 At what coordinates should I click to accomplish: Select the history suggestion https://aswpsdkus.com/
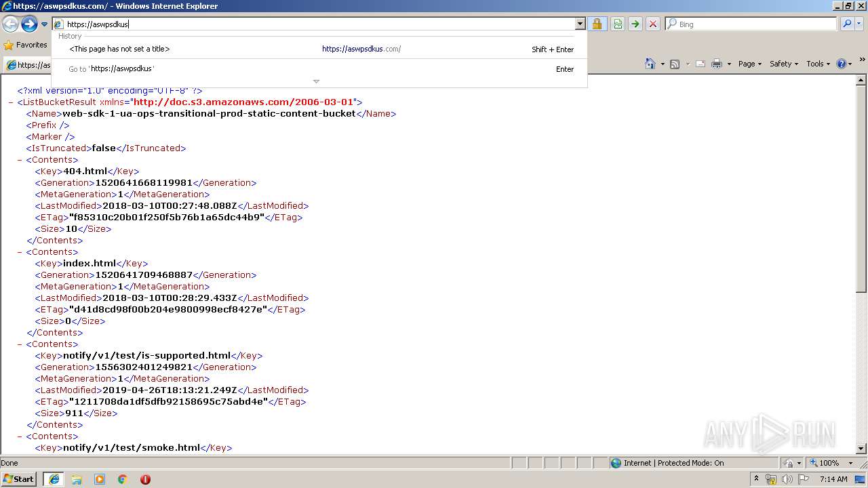point(319,49)
